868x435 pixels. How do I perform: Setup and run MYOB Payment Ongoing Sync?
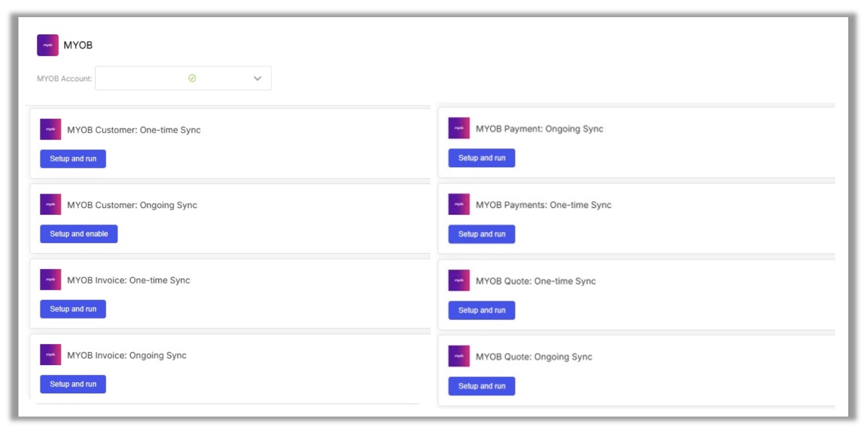[x=482, y=158]
